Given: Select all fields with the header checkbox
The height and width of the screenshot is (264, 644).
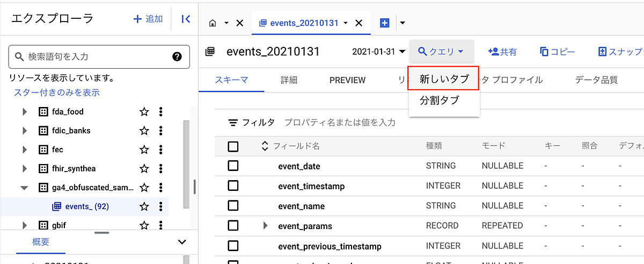Looking at the screenshot, I should [233, 146].
